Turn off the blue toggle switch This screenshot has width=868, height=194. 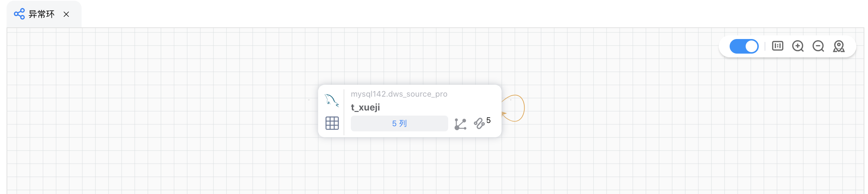pos(744,46)
